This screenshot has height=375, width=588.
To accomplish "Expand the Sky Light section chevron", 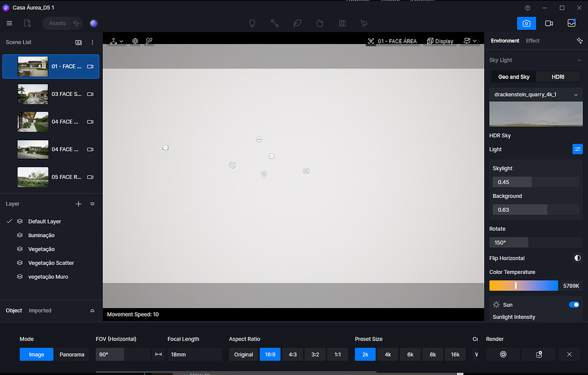I will tap(578, 60).
